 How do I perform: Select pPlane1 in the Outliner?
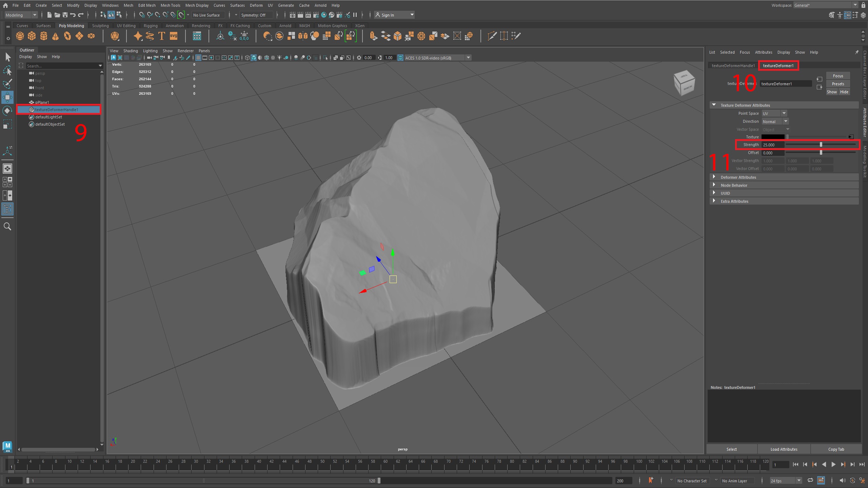point(42,102)
